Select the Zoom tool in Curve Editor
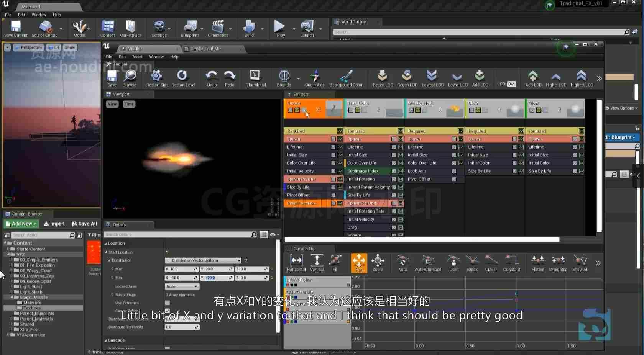The image size is (644, 355). tap(378, 263)
